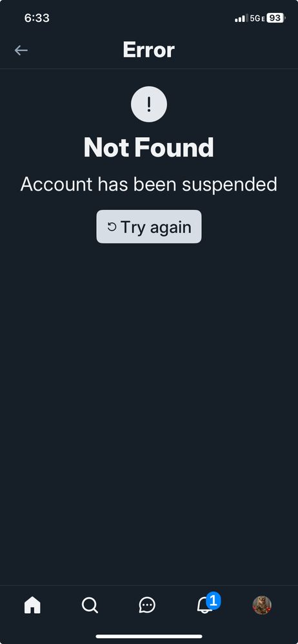Tap the 5G network indicator
The height and width of the screenshot is (644, 298).
pyautogui.click(x=257, y=19)
